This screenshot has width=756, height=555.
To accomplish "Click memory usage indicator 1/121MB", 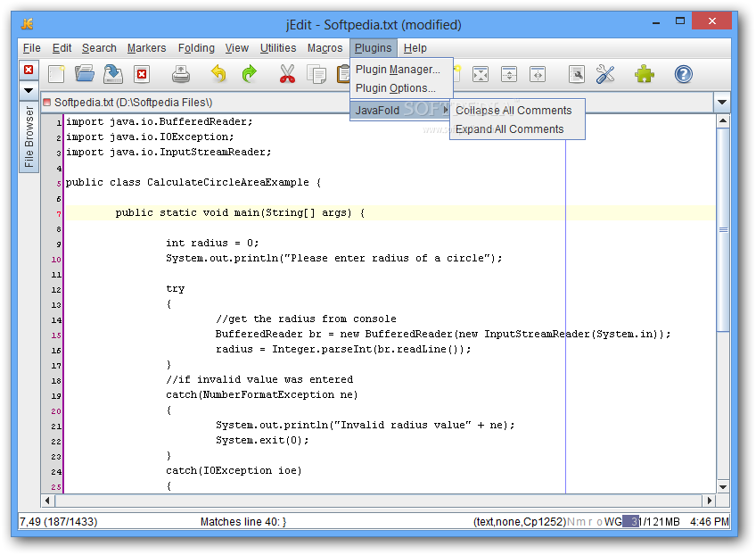I will pos(651,522).
